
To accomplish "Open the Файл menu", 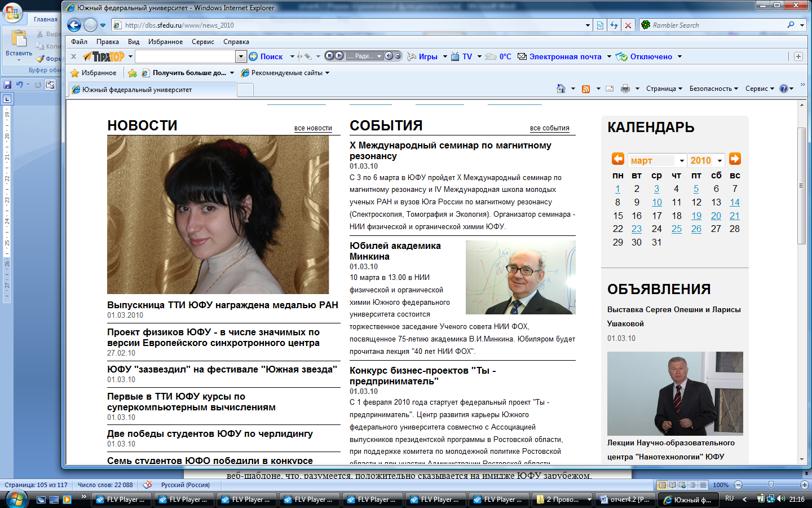I will point(79,42).
